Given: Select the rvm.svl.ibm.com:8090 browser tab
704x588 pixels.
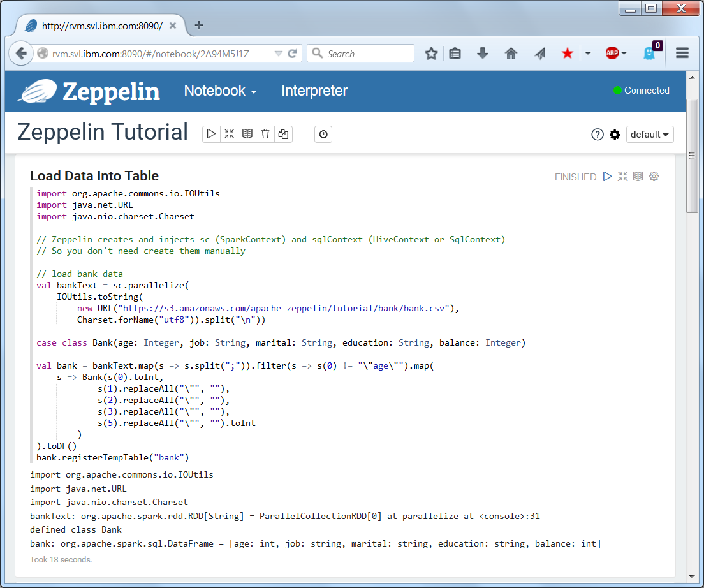Looking at the screenshot, I should click(101, 26).
